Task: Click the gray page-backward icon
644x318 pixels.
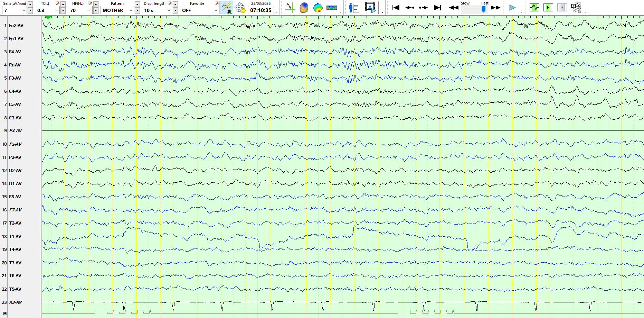Action: pos(562,7)
